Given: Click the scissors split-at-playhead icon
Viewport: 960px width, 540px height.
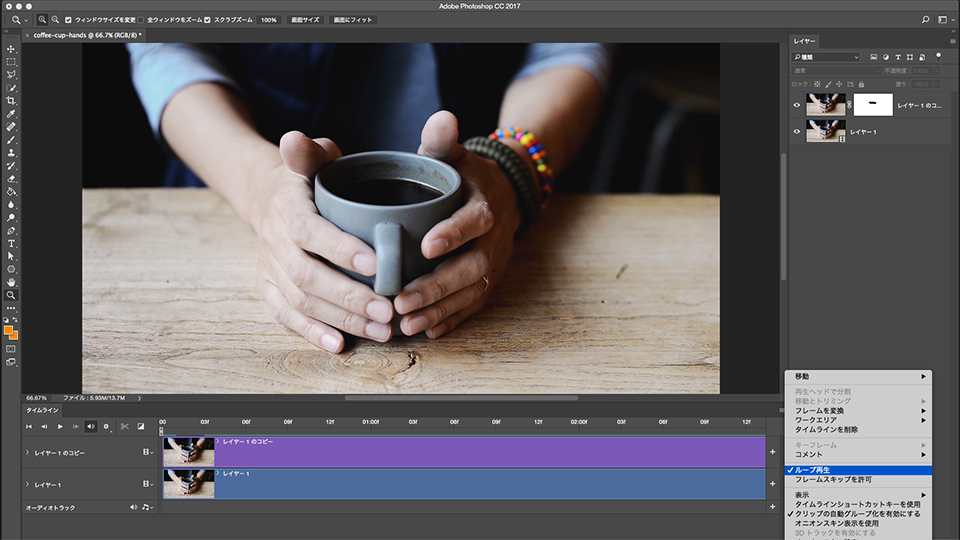Looking at the screenshot, I should (x=124, y=426).
